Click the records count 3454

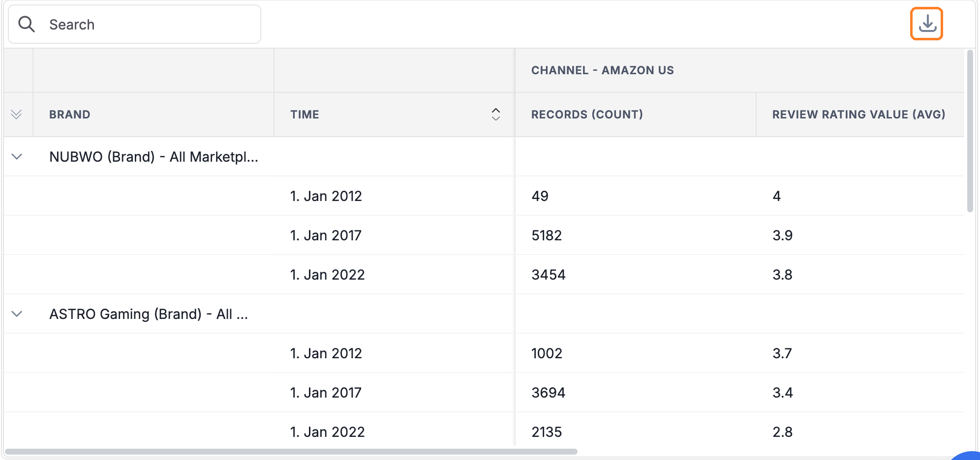tap(549, 275)
